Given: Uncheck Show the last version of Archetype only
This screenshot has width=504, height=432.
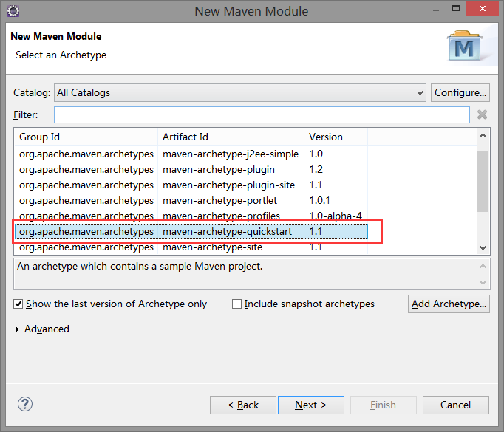Looking at the screenshot, I should 18,304.
